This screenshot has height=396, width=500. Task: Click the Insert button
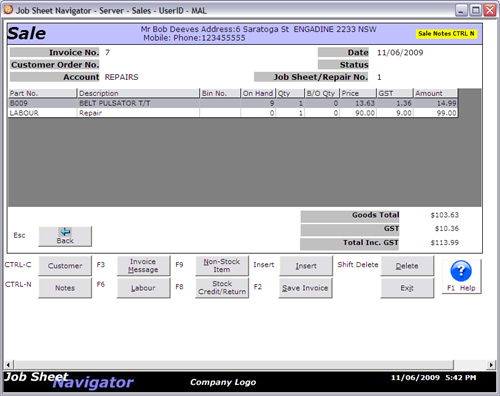coord(306,266)
